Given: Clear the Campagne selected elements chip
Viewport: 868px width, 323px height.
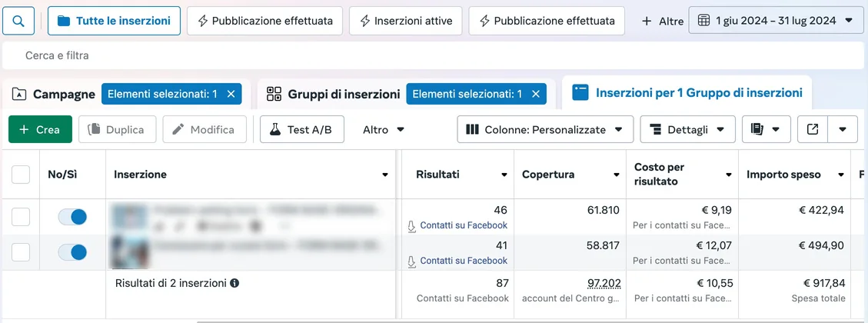Looking at the screenshot, I should click(231, 94).
